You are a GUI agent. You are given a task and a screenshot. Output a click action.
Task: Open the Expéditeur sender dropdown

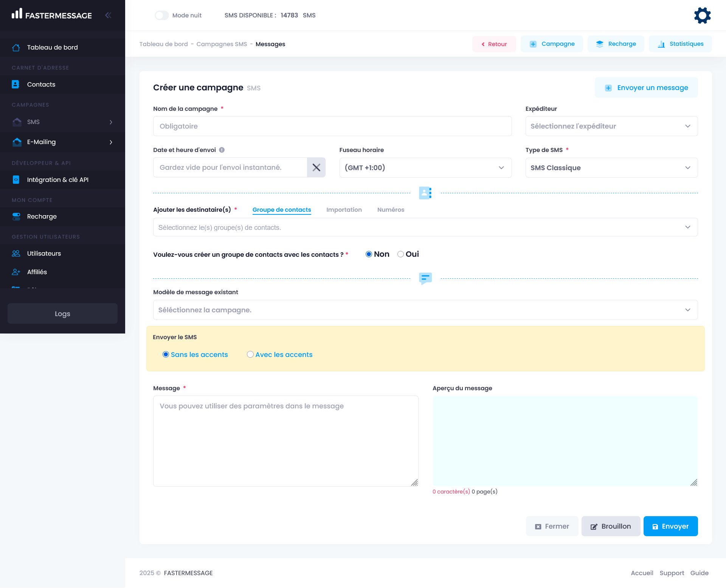point(611,126)
